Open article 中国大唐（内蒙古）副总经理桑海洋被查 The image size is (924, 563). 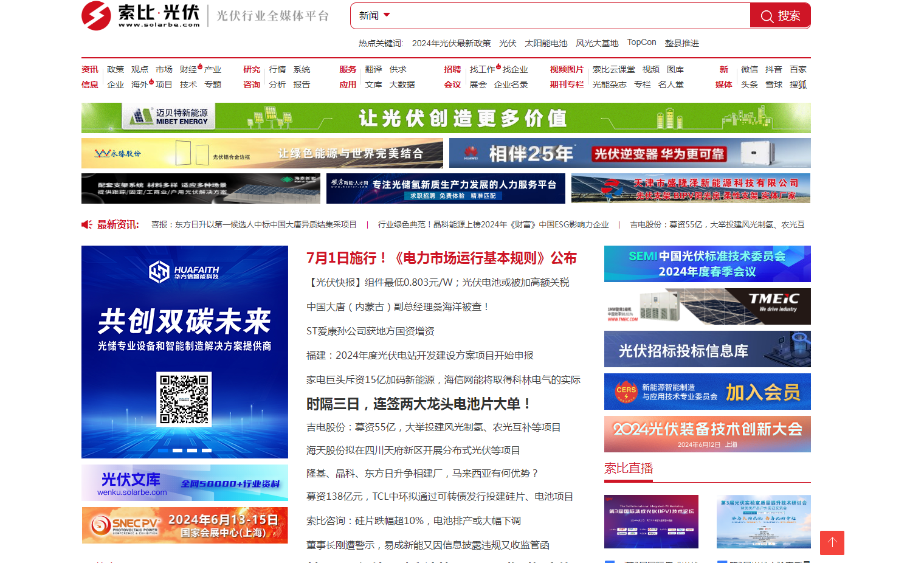398,306
